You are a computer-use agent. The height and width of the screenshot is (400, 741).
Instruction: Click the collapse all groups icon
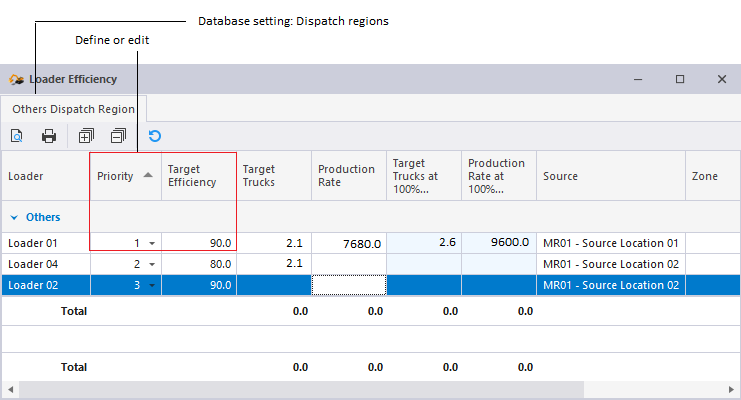[118, 136]
